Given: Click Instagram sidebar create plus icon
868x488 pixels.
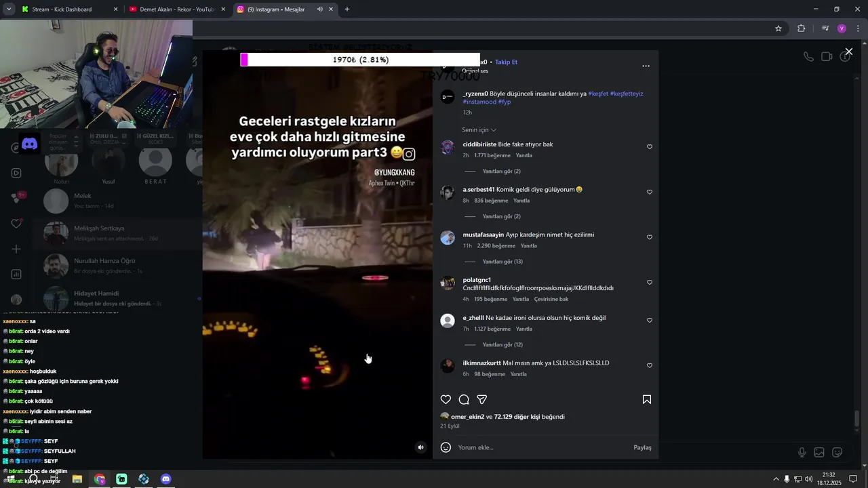Looking at the screenshot, I should tap(16, 249).
